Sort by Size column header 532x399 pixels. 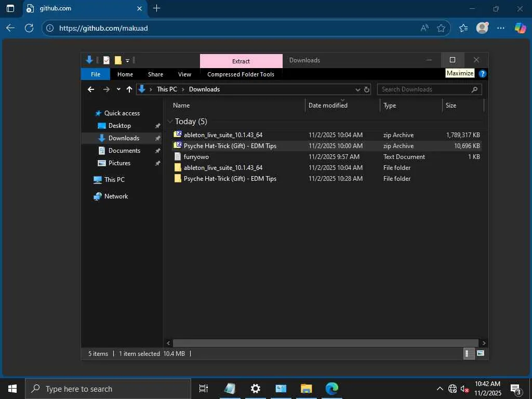451,105
